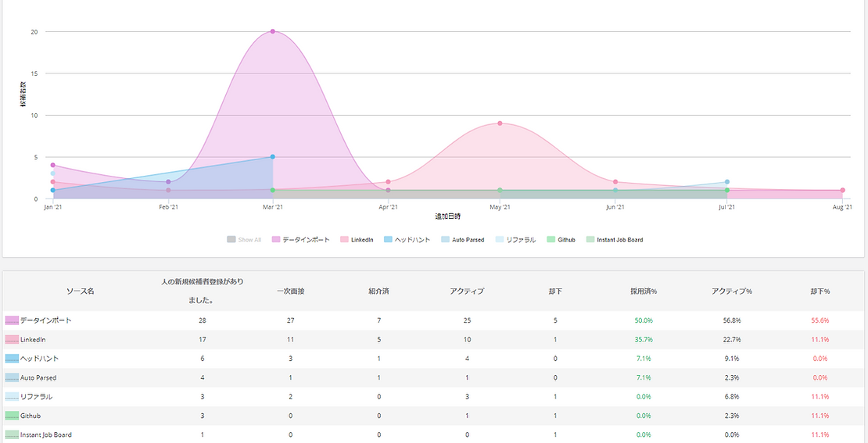Viewport: 868px width, 443px height.
Task: Click the データインポート color swatch in table
Action: (12, 320)
